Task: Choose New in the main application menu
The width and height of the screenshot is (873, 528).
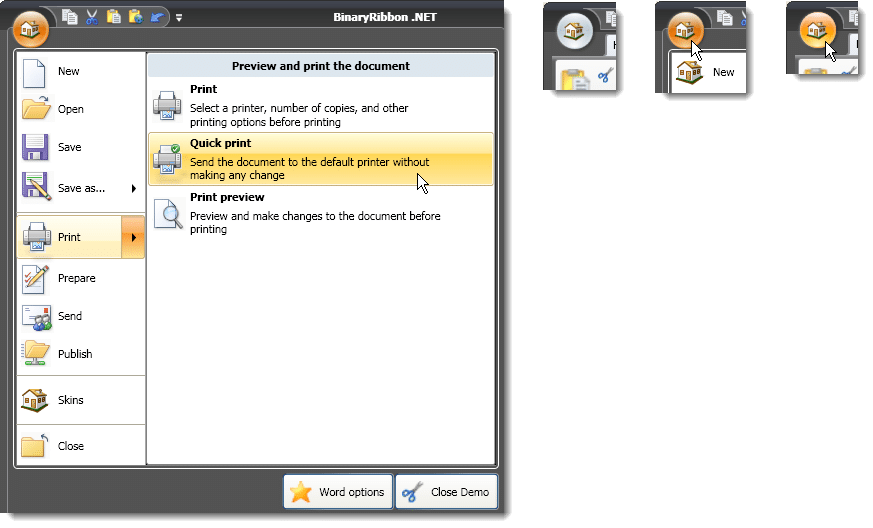Action: click(x=81, y=71)
